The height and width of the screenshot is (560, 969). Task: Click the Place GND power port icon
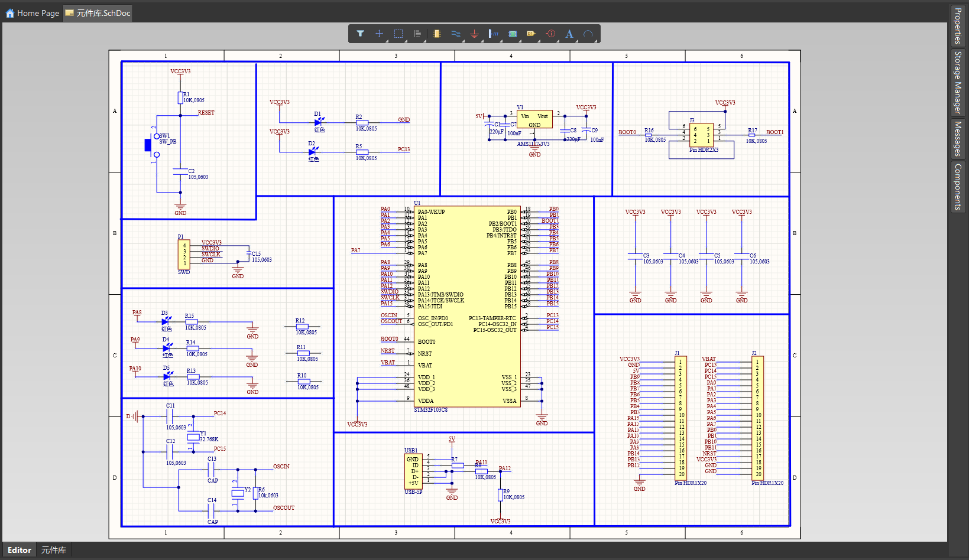click(x=475, y=34)
